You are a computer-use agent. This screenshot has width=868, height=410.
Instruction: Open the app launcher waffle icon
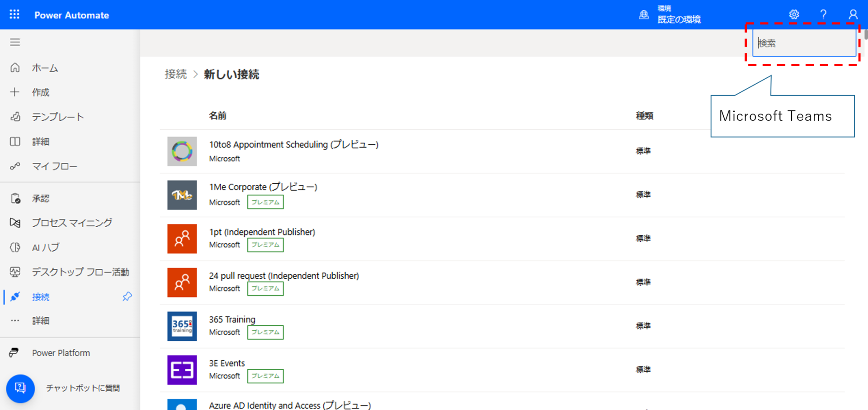(x=14, y=14)
